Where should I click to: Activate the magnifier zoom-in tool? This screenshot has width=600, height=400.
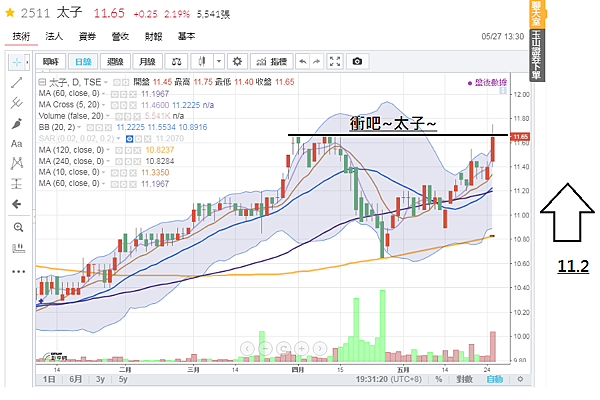pos(18,227)
